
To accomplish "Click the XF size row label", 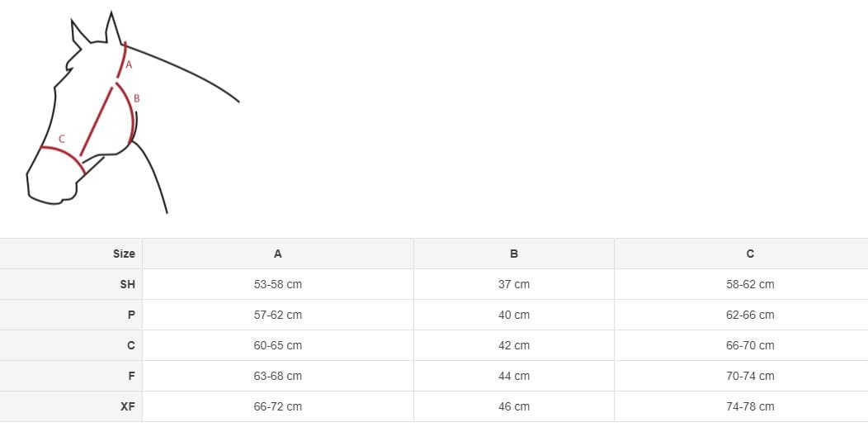I will pyautogui.click(x=127, y=406).
